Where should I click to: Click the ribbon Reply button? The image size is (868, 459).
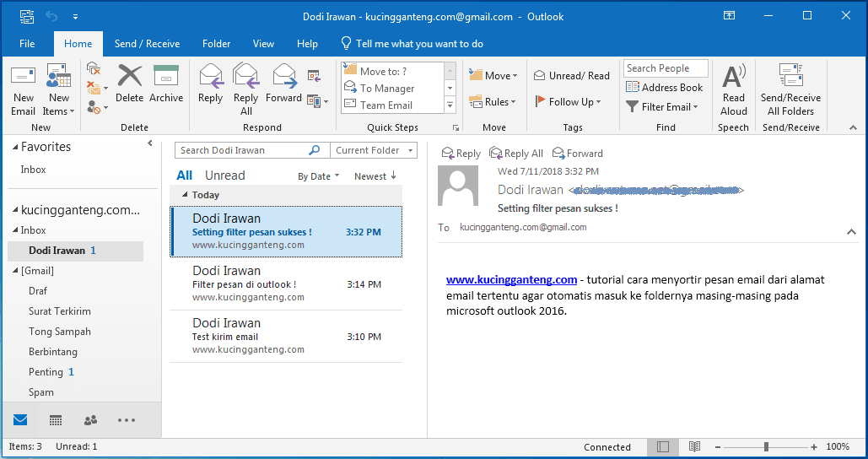(x=210, y=84)
